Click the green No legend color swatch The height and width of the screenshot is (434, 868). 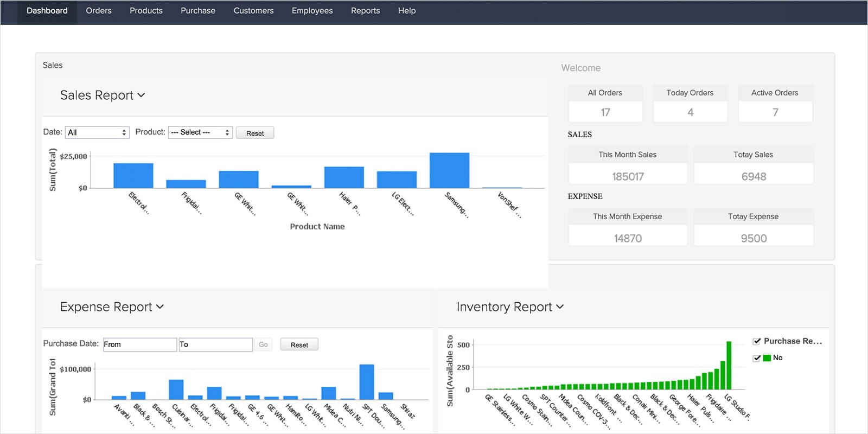click(x=767, y=358)
